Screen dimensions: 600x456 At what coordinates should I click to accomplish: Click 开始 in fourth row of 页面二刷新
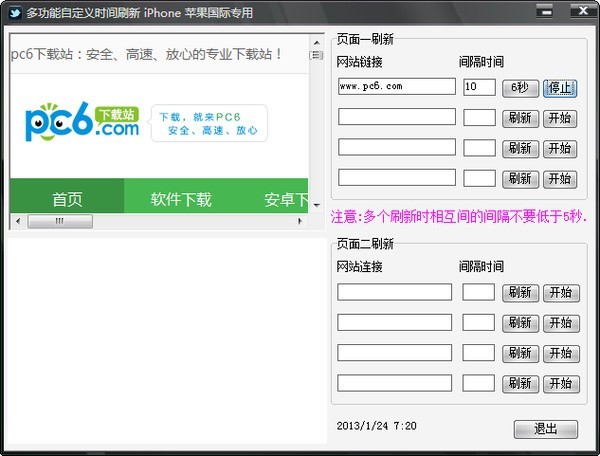[x=561, y=384]
